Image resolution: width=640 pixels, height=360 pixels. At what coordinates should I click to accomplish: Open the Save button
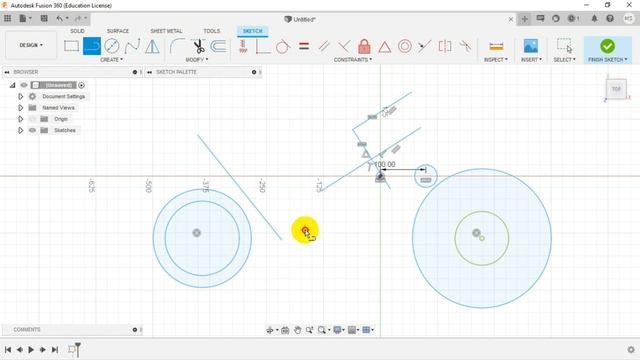(x=44, y=18)
